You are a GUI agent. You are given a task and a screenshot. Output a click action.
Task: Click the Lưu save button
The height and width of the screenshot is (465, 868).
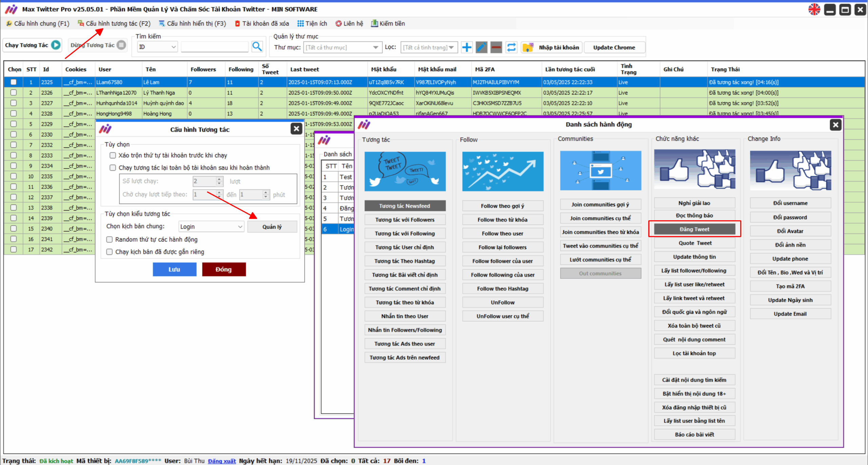pos(174,269)
